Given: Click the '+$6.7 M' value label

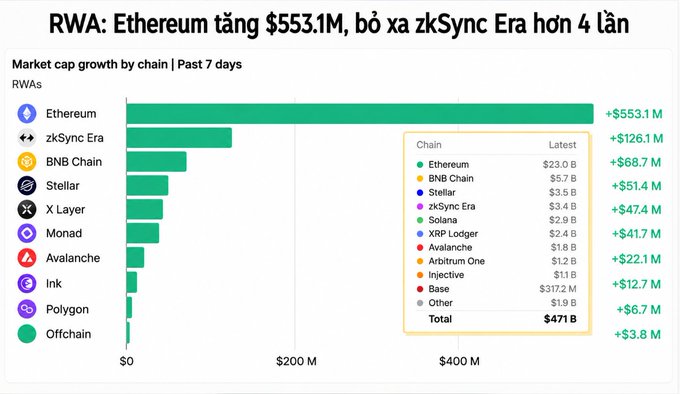Looking at the screenshot, I should (639, 309).
